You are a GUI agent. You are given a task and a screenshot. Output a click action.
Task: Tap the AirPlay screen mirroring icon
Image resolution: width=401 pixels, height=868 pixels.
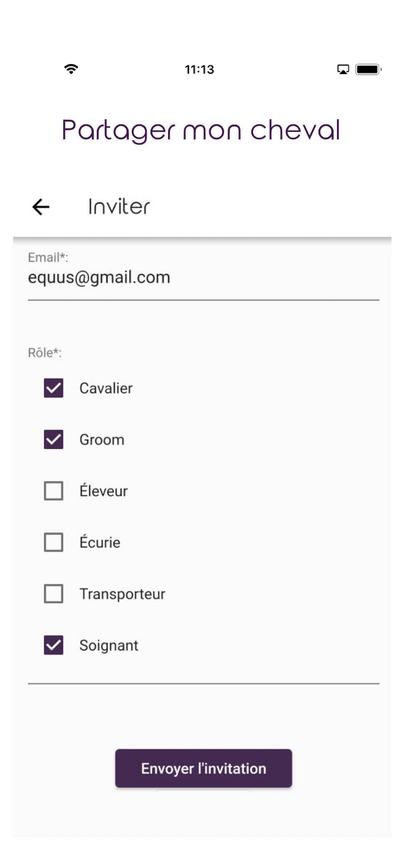[343, 69]
